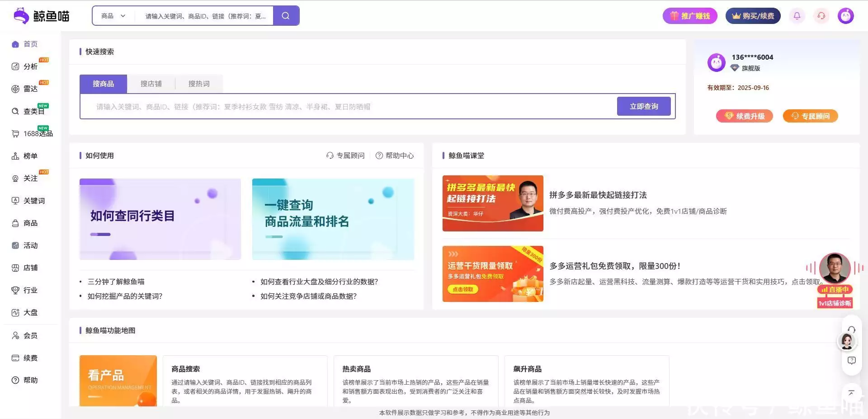Viewport: 868px width, 419px height.
Task: Switch to the 搜店铺 tab
Action: 151,84
